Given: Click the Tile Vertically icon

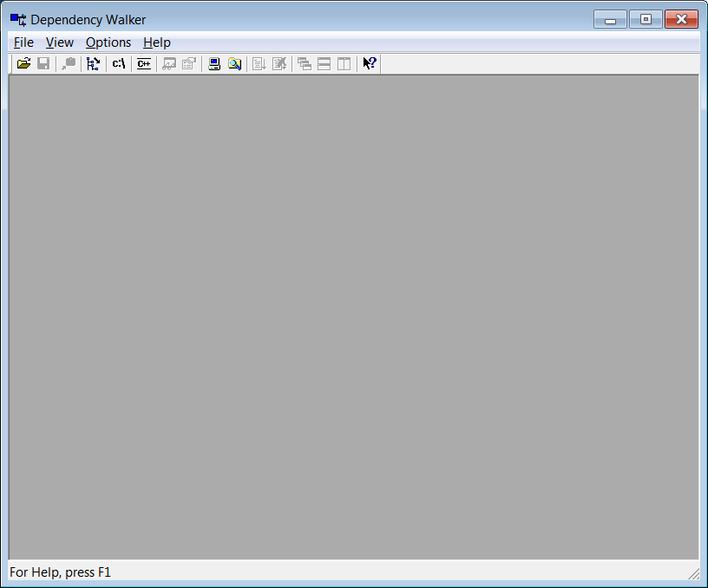Looking at the screenshot, I should point(344,63).
